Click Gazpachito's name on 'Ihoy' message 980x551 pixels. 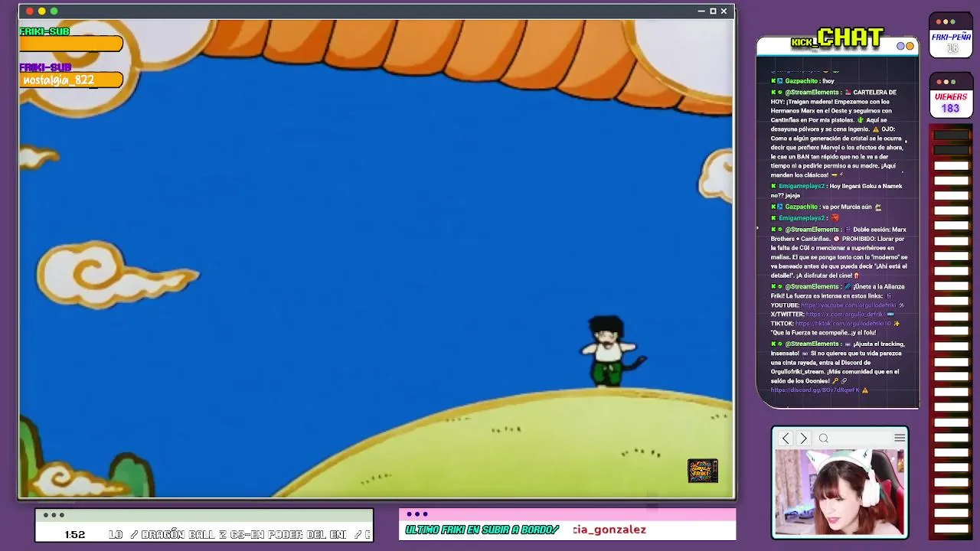(801, 81)
